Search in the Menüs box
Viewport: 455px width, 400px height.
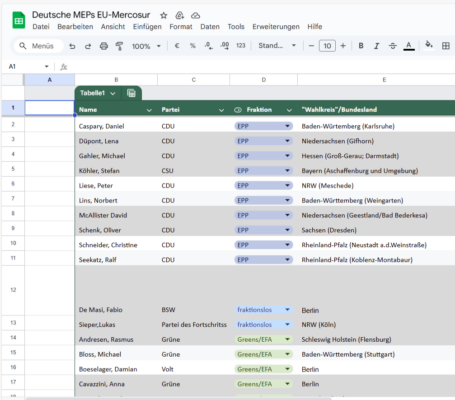click(x=39, y=46)
